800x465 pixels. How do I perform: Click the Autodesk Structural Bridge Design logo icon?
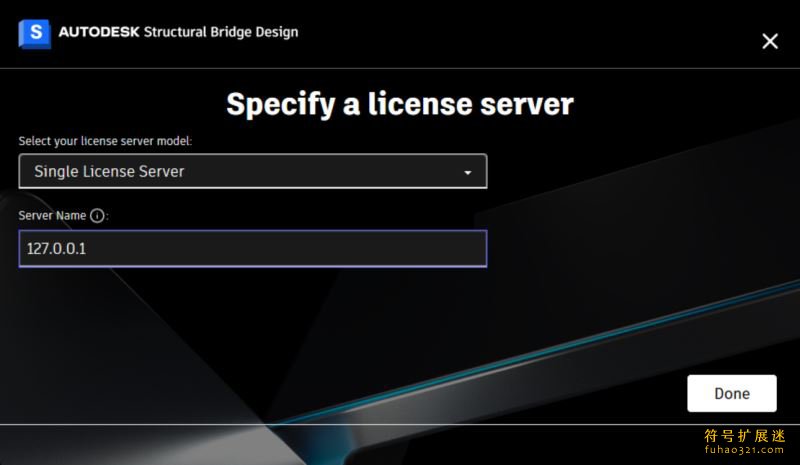point(35,34)
